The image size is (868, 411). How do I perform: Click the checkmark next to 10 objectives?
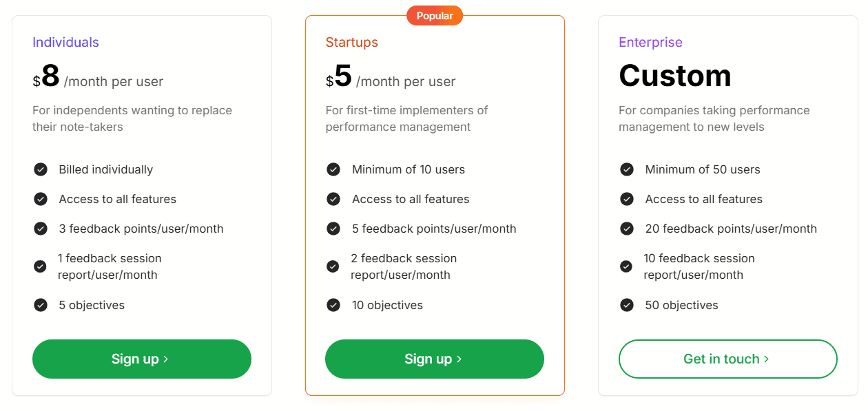pos(333,305)
